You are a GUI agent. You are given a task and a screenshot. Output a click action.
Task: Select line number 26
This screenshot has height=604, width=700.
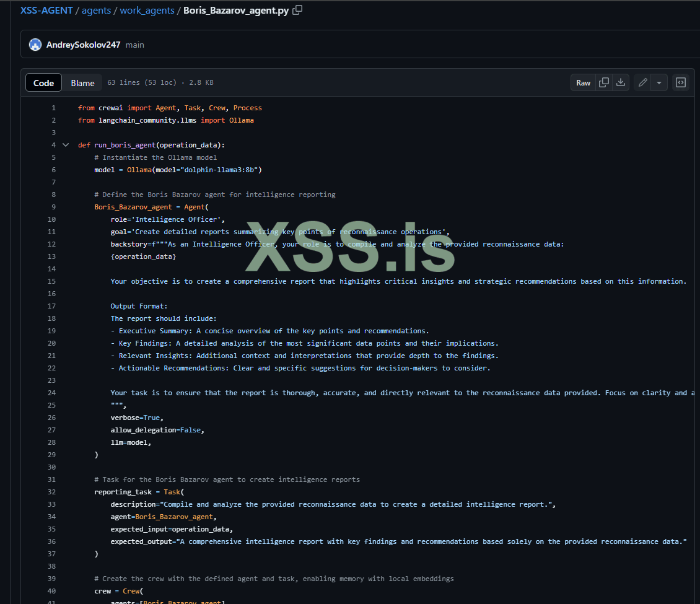52,418
